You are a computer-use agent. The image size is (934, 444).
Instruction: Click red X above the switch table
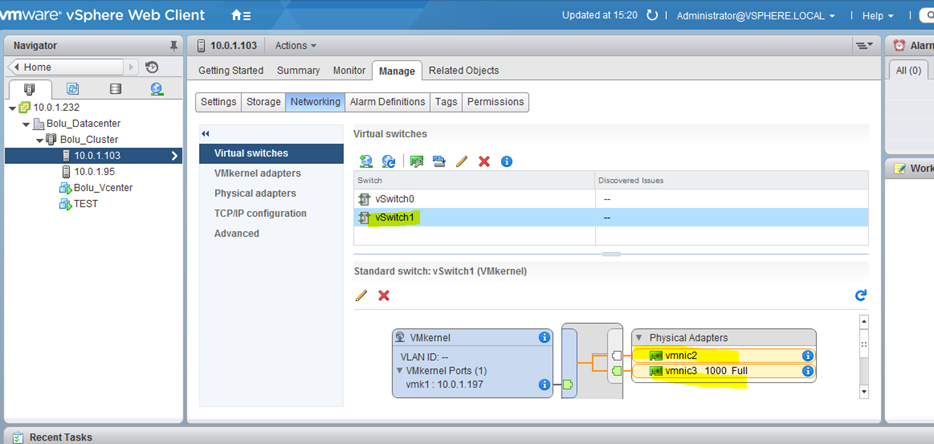484,161
